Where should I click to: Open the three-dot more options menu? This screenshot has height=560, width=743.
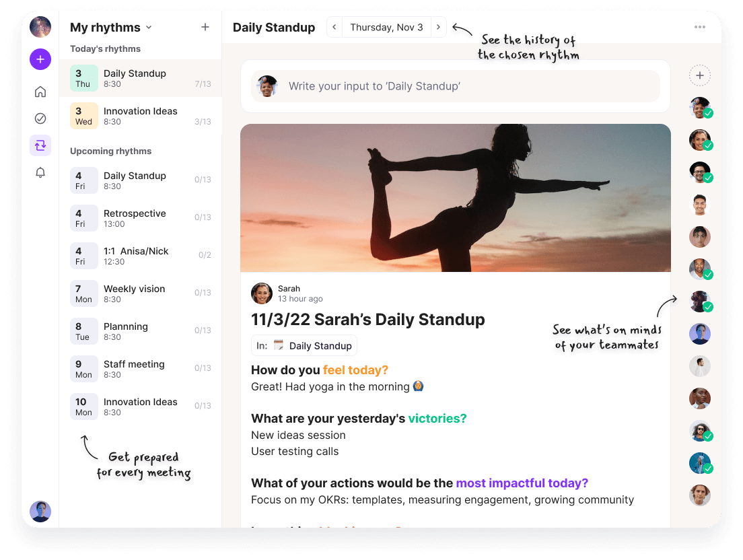point(700,28)
